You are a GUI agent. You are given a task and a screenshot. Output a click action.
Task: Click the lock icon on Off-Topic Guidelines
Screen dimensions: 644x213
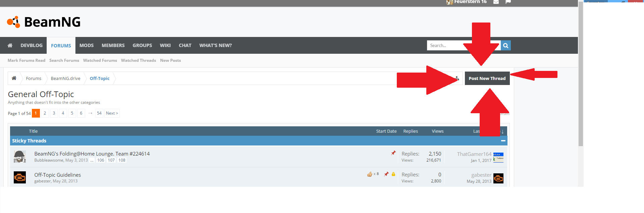(393, 174)
